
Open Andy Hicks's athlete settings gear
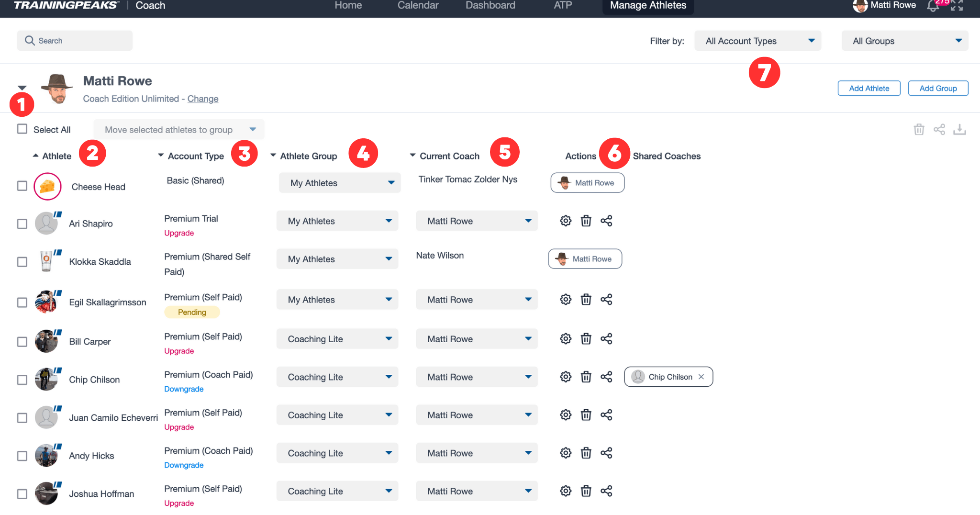point(565,452)
